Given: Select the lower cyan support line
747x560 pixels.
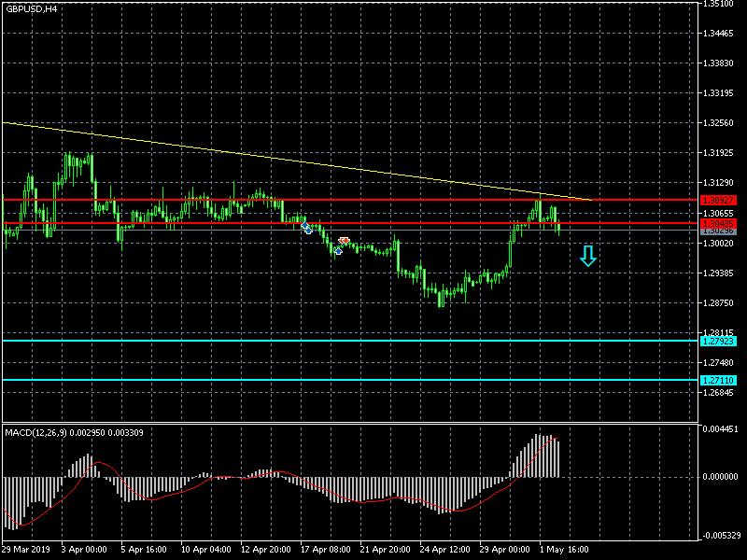Looking at the screenshot, I should coord(373,380).
